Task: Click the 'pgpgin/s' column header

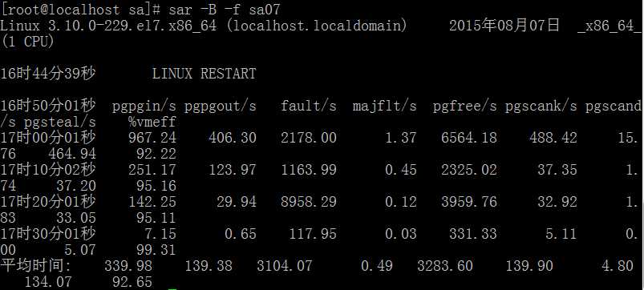Action: (144, 107)
